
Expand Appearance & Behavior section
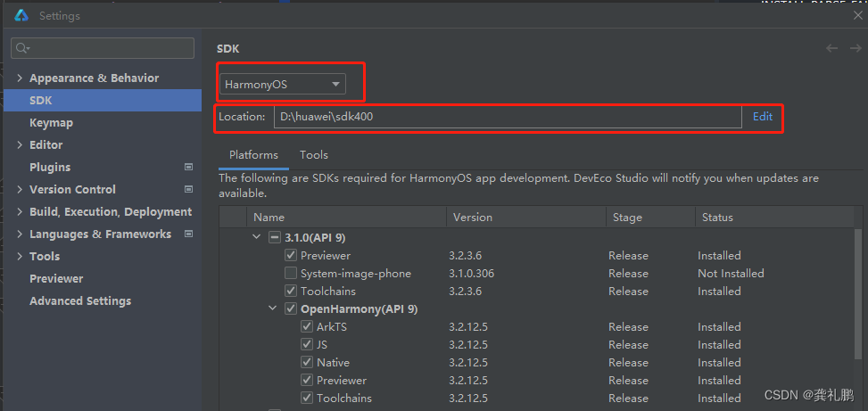coord(20,78)
